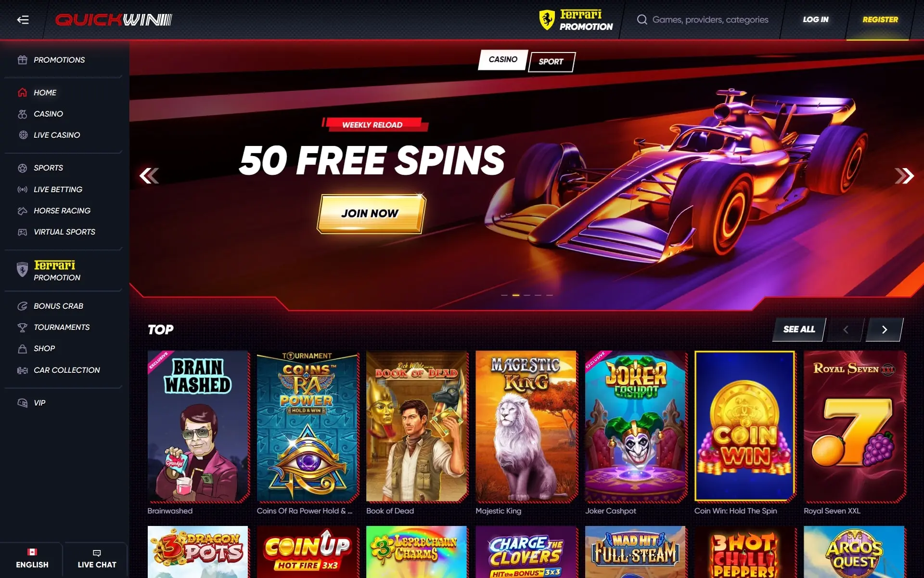The height and width of the screenshot is (578, 924).
Task: Go to Home using the house icon
Action: pos(22,92)
